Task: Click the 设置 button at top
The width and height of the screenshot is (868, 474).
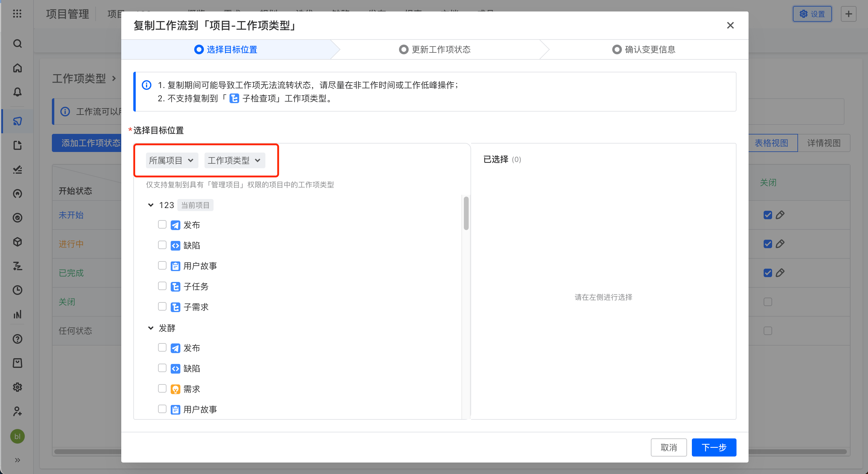Action: (812, 14)
